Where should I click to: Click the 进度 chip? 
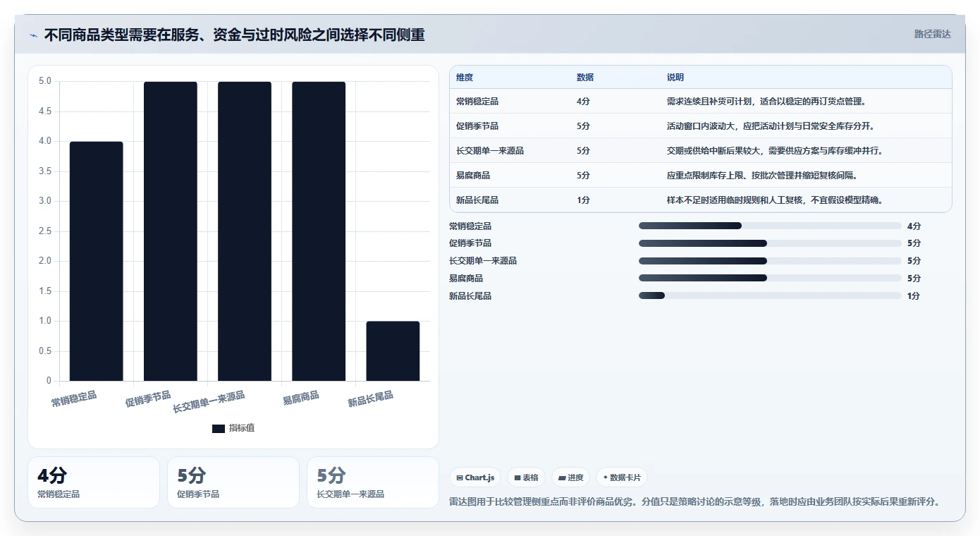tap(570, 477)
